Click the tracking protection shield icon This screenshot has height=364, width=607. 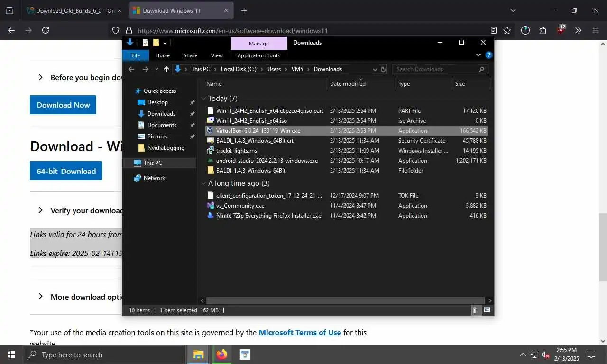tap(116, 30)
